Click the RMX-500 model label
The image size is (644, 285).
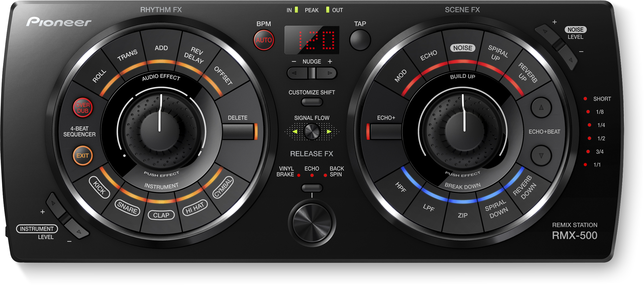point(574,235)
